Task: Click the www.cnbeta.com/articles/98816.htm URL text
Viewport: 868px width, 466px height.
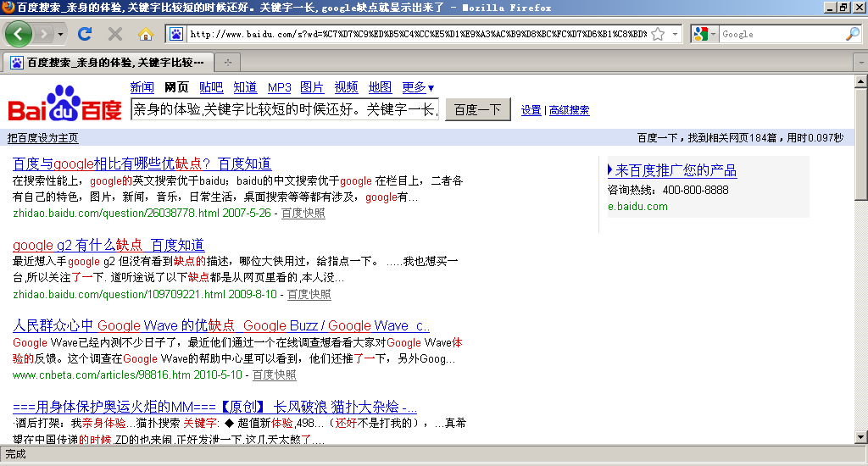Action: click(102, 375)
